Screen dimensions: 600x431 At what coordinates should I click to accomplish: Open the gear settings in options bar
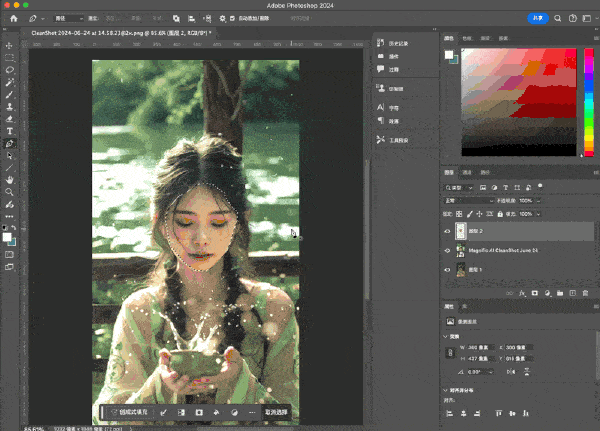pyautogui.click(x=222, y=18)
